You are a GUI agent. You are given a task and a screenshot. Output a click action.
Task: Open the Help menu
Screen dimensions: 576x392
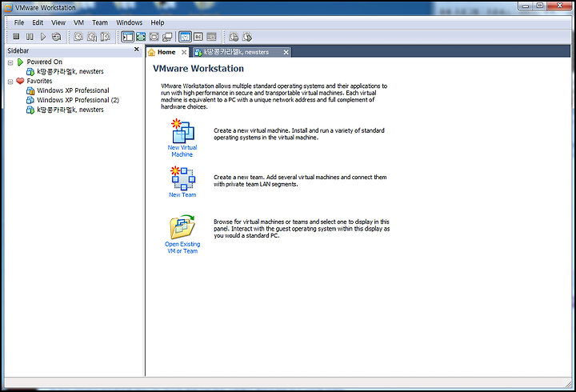click(x=158, y=22)
